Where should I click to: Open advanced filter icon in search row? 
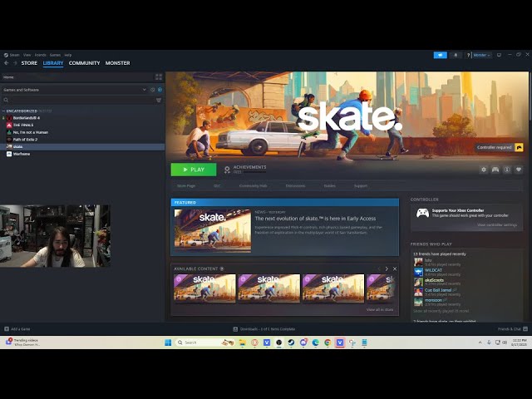[x=159, y=100]
